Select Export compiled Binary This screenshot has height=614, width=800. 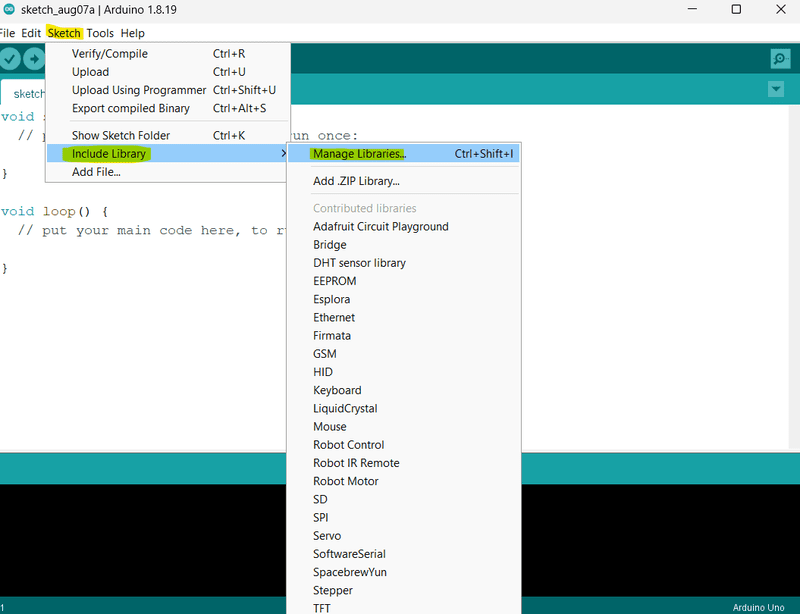tap(168, 108)
